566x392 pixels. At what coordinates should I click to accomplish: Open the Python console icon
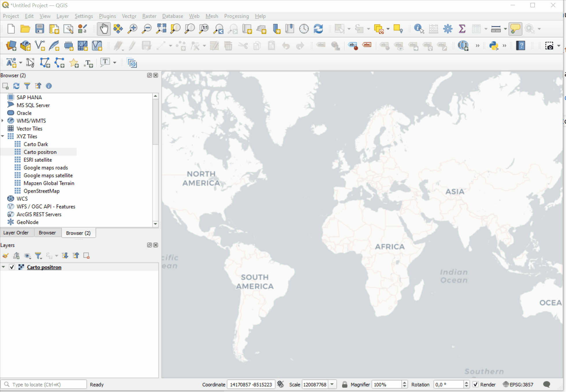(x=494, y=46)
